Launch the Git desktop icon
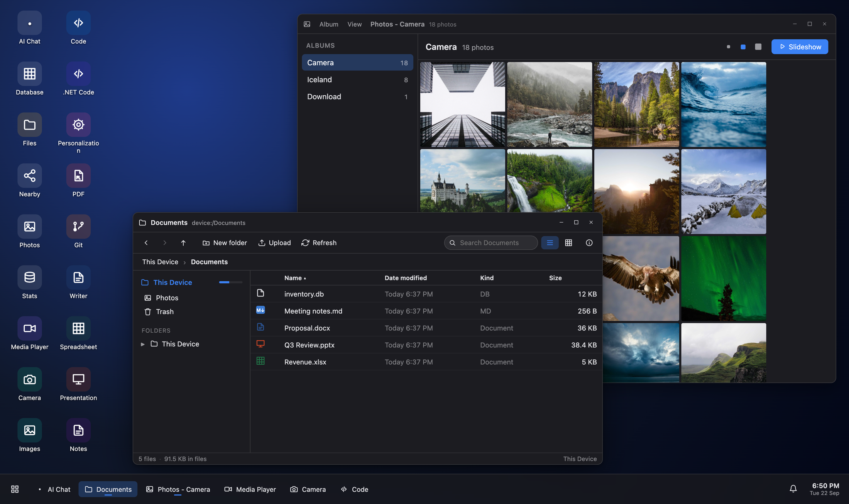This screenshot has height=504, width=849. 78,232
